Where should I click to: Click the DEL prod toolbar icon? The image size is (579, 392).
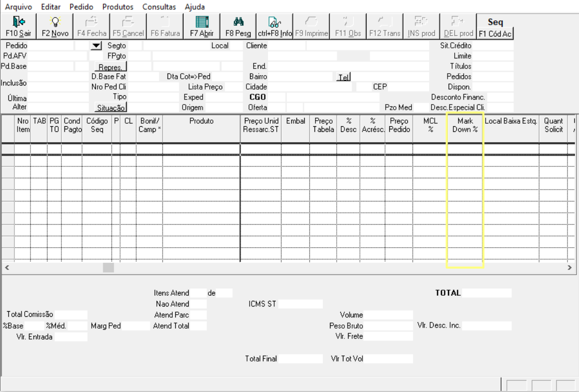click(458, 26)
